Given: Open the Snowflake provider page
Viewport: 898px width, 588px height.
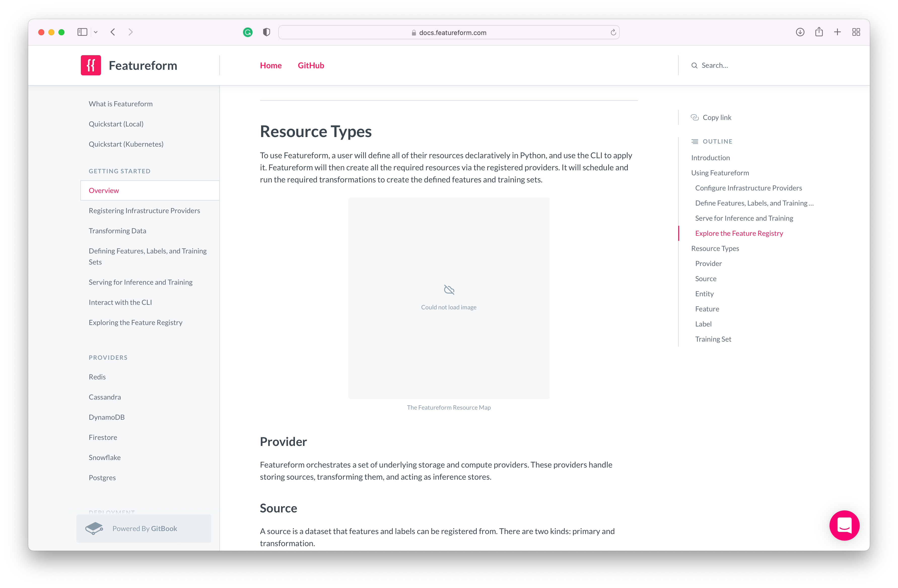Looking at the screenshot, I should point(105,457).
